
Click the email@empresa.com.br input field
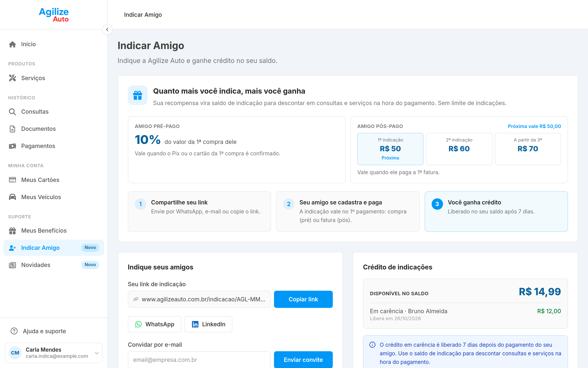coord(199,360)
